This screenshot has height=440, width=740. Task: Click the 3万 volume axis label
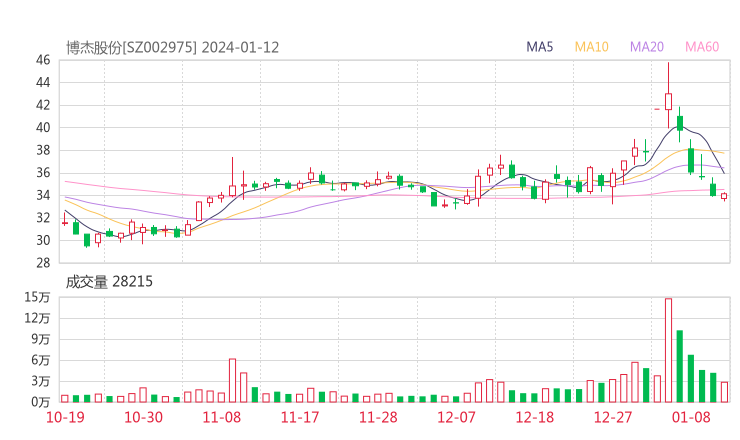41,381
